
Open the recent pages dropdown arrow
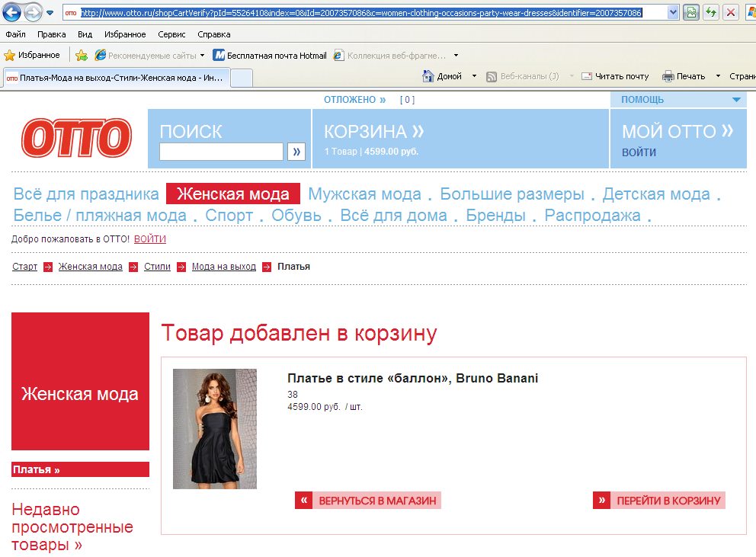tap(50, 13)
